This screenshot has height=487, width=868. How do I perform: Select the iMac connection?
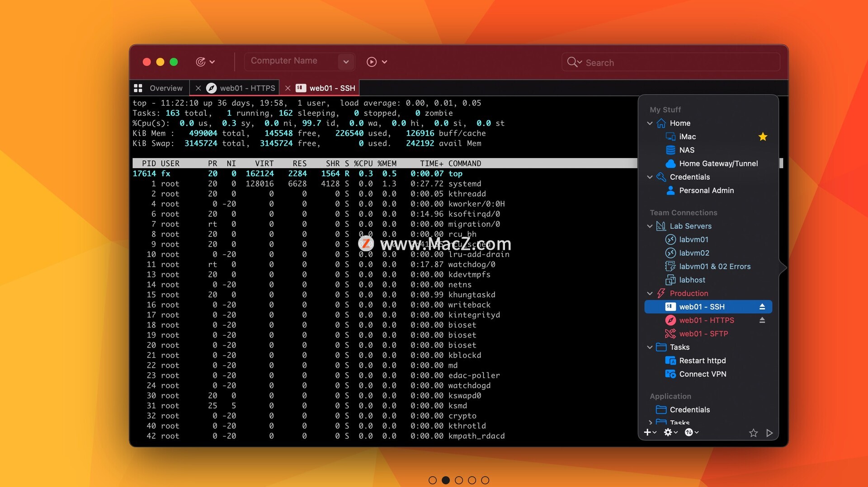[708, 137]
